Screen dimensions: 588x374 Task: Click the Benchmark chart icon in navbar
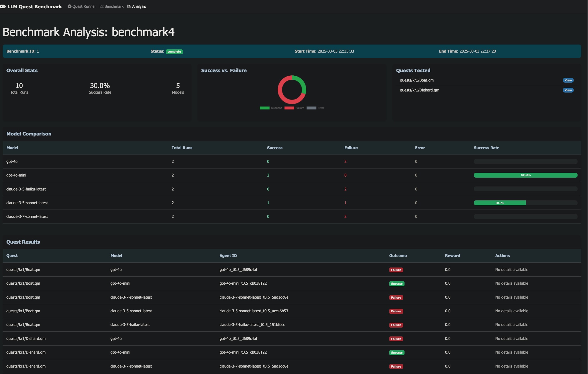point(102,6)
